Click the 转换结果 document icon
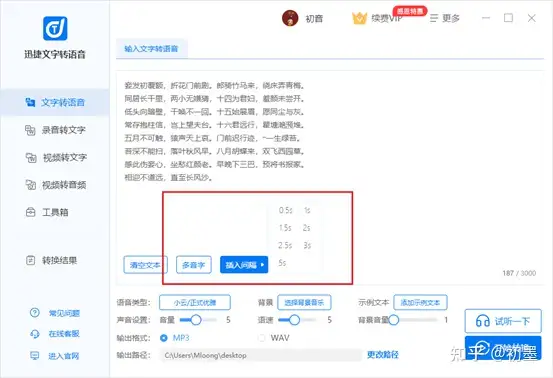The height and width of the screenshot is (378, 553). tap(31, 261)
